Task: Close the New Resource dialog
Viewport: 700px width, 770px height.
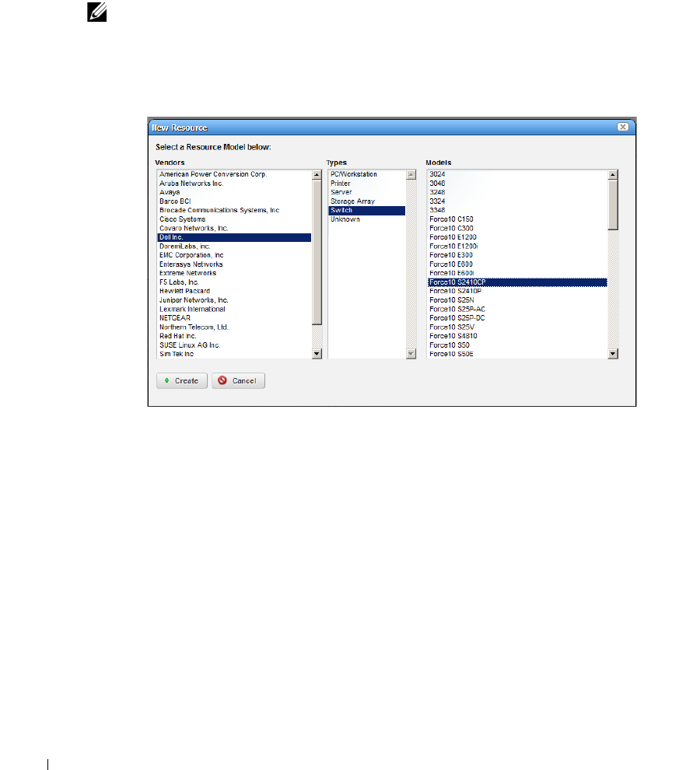Action: [623, 127]
